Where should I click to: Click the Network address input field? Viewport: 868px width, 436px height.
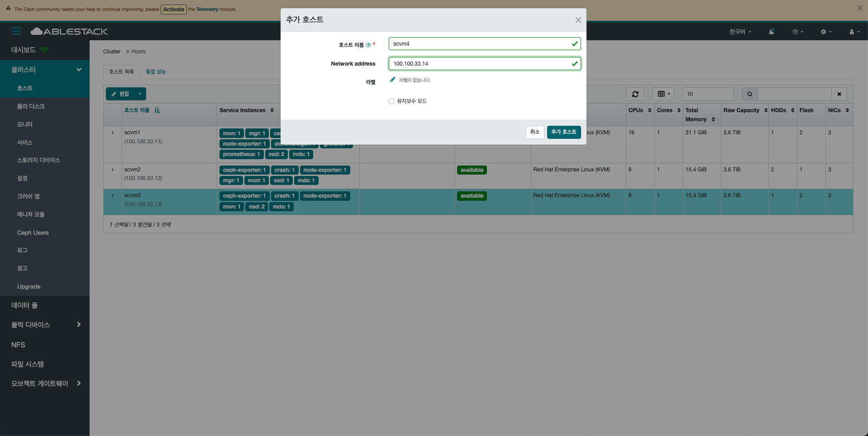pyautogui.click(x=485, y=64)
